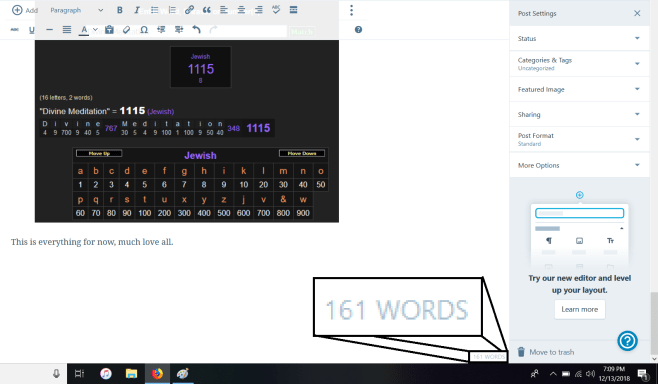This screenshot has height=384, width=658.
Task: Open Task View from the taskbar
Action: 79,374
